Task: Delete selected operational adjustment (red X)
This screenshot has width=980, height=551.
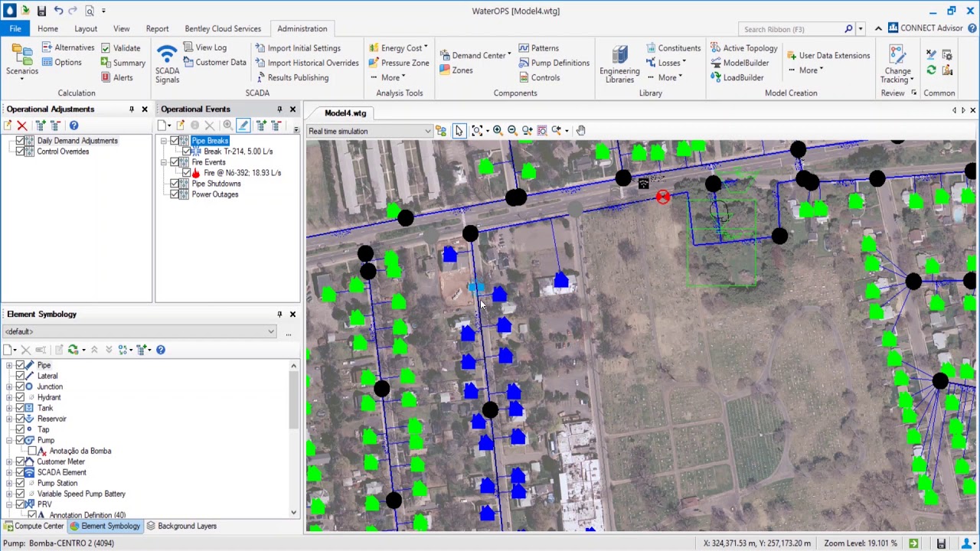Action: coord(21,126)
